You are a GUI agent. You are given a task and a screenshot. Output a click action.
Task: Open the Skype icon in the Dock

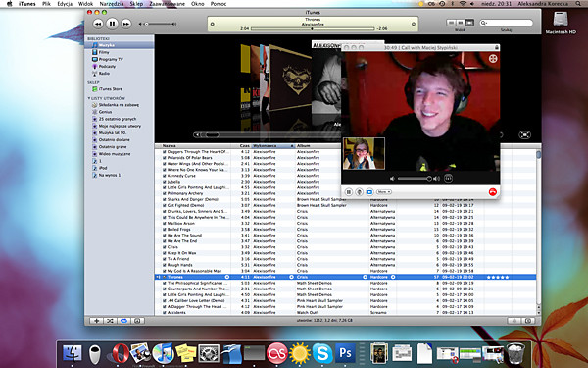tap(322, 353)
